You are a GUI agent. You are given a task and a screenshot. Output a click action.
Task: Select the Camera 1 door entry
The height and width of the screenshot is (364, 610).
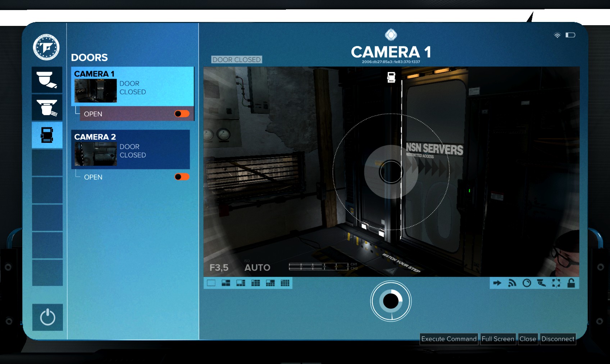132,87
